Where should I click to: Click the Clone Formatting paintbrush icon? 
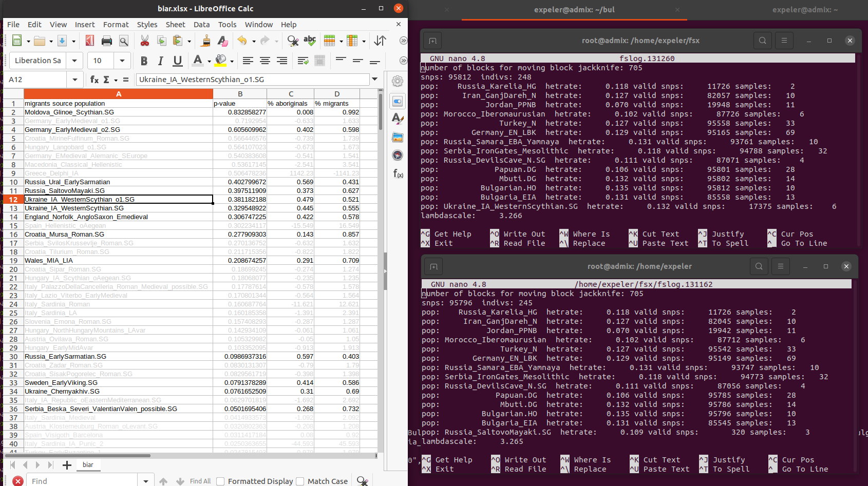[205, 41]
